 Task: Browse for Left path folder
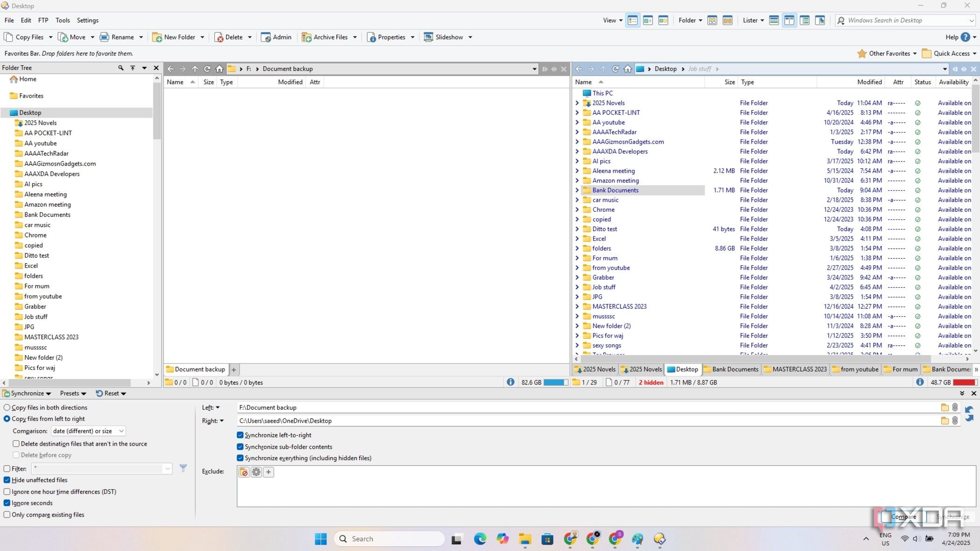click(x=945, y=407)
